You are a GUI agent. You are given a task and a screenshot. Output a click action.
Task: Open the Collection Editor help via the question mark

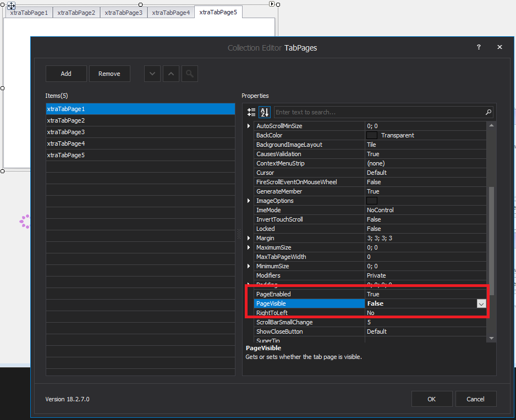[479, 47]
